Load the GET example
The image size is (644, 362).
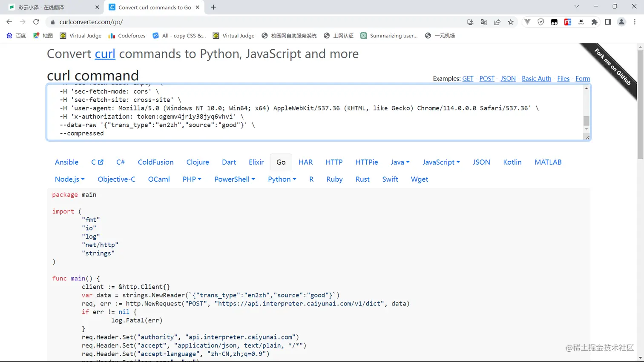(x=468, y=79)
